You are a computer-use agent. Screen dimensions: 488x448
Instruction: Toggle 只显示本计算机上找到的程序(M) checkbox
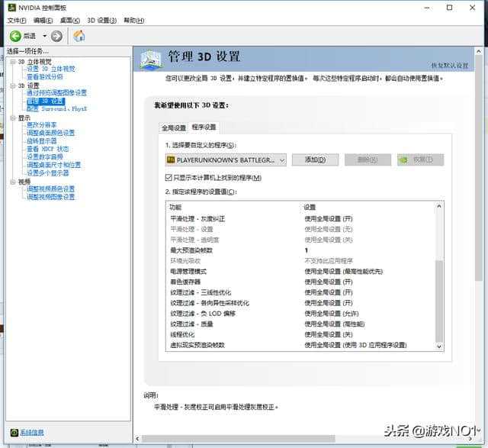pyautogui.click(x=169, y=178)
